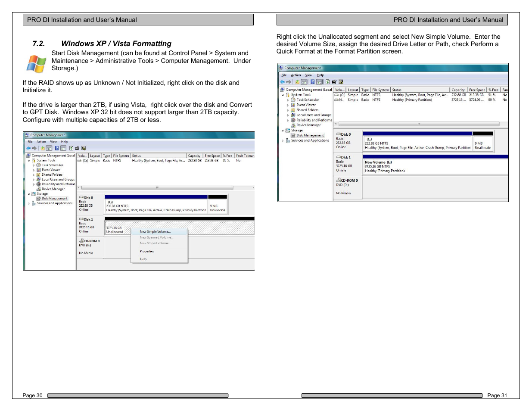The image size is (532, 411).
Task: Click the Disk 0 label in page 31 screenshot
Action: tap(346, 134)
